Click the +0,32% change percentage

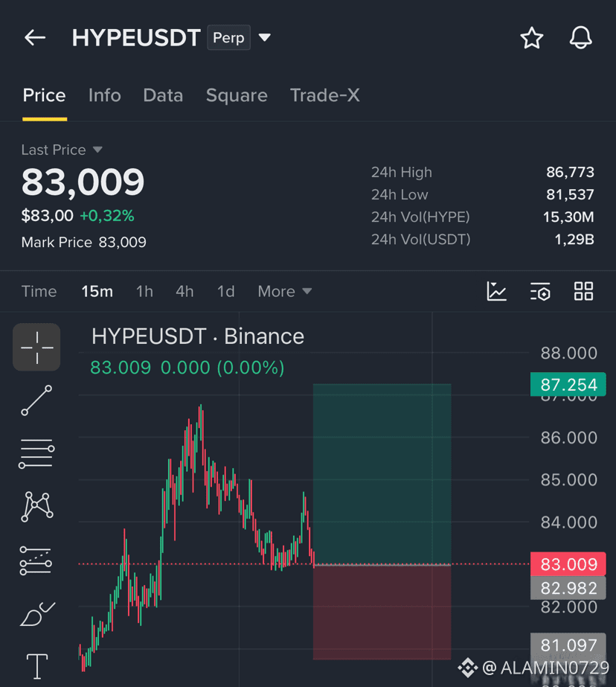pyautogui.click(x=107, y=216)
